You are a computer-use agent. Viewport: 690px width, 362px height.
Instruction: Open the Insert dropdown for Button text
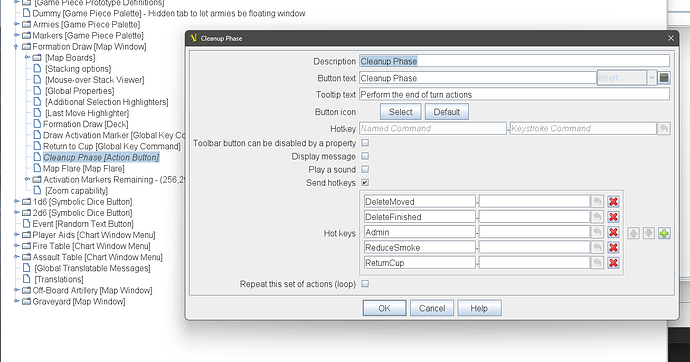pos(652,78)
